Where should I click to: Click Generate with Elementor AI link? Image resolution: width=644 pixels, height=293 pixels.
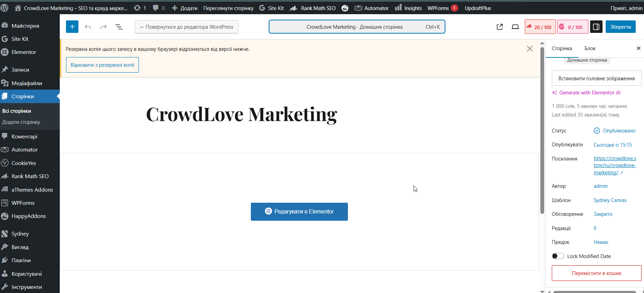[x=586, y=93]
